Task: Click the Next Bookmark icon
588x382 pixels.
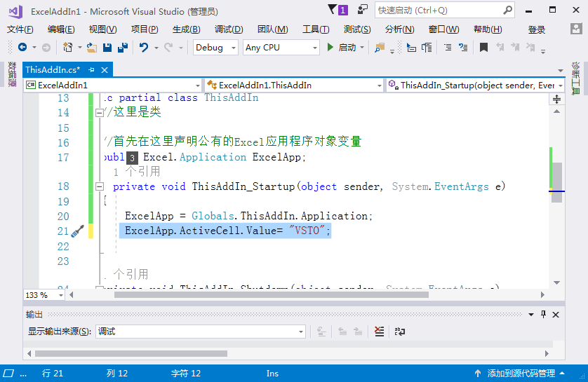Action: click(x=515, y=47)
